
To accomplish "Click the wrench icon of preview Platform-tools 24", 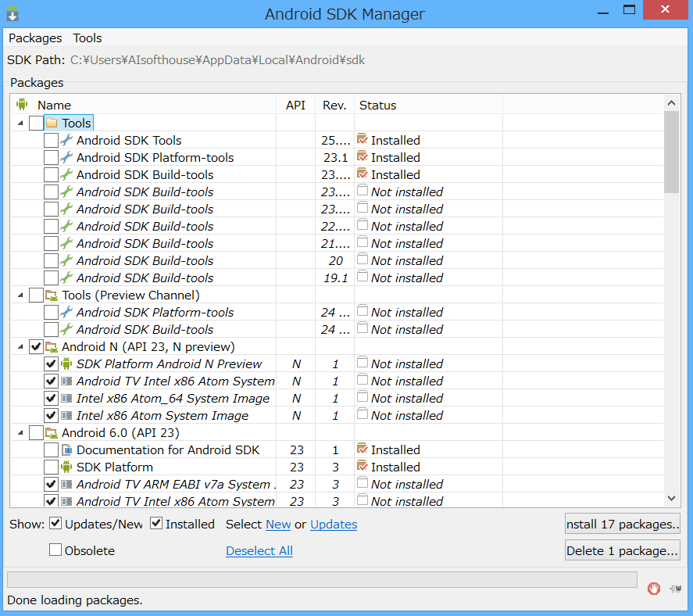I will coord(66,312).
